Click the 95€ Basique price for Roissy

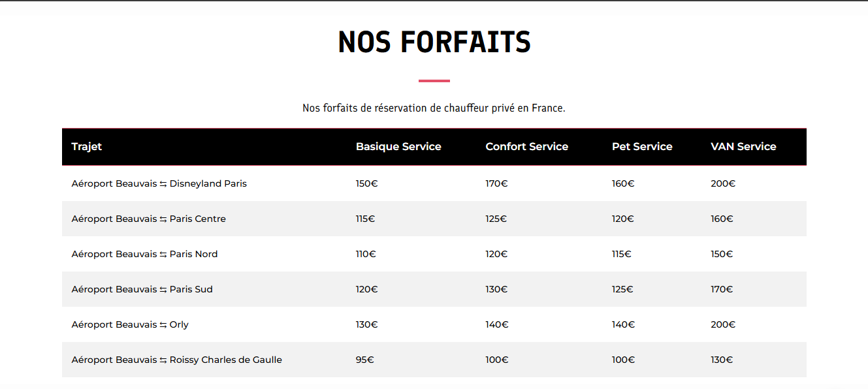tap(365, 360)
